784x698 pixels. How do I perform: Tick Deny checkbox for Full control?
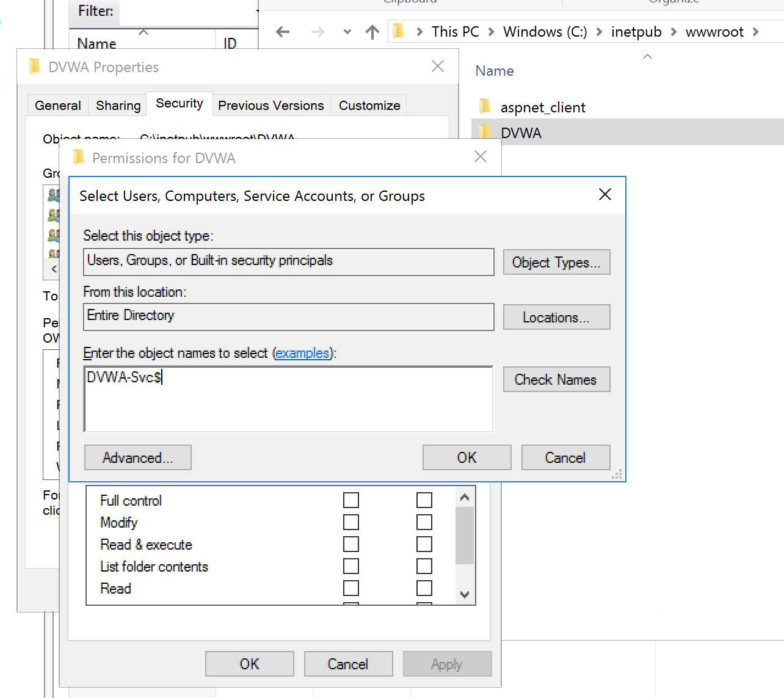tap(424, 500)
